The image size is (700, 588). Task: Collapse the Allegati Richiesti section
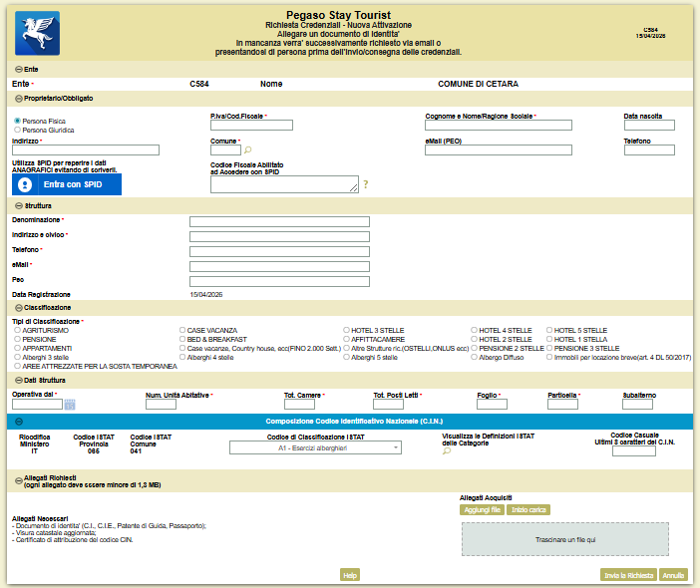point(19,481)
